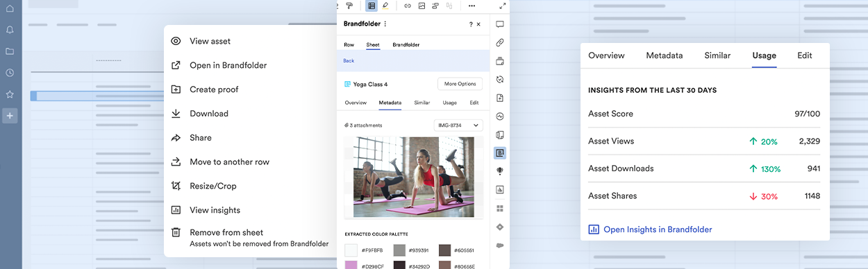Click the Back link in panel
Image resolution: width=868 pixels, height=269 pixels.
click(349, 61)
